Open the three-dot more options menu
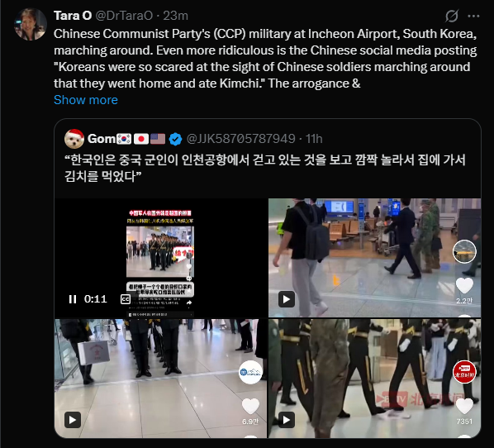The height and width of the screenshot is (448, 494). pos(473,16)
